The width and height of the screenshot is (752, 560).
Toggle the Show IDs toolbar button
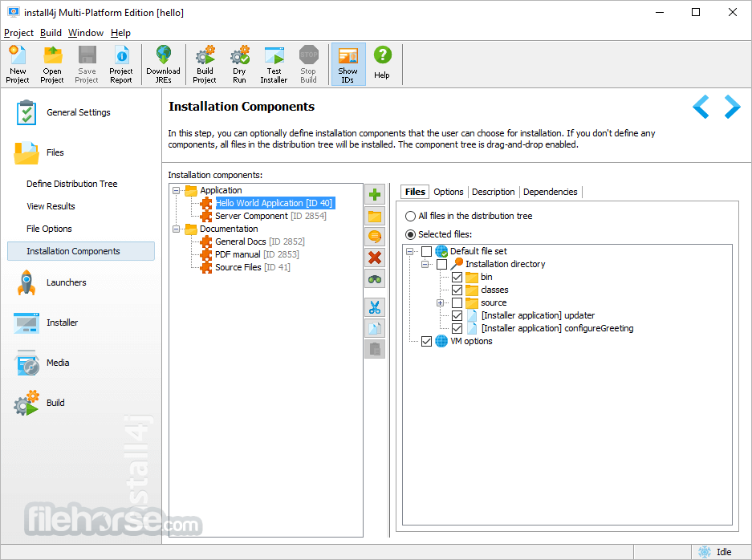pyautogui.click(x=348, y=64)
